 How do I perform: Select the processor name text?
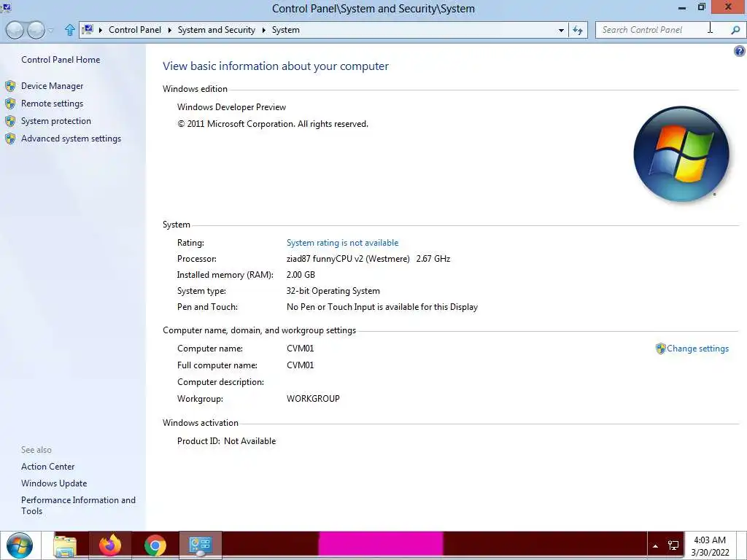coord(348,259)
